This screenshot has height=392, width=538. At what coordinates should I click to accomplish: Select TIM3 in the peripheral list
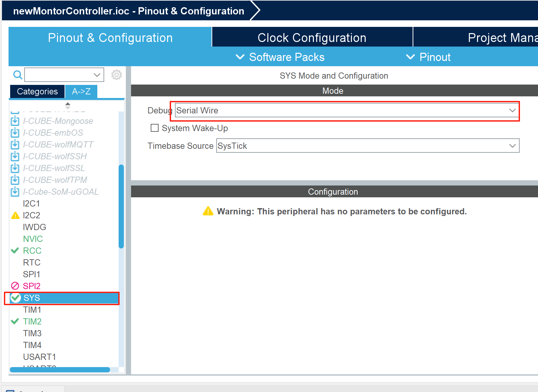[x=32, y=333]
